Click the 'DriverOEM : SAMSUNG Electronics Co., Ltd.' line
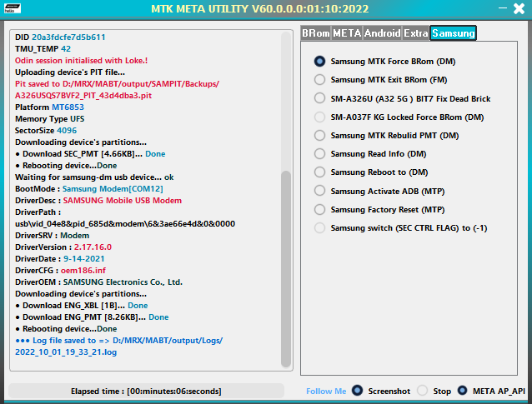This screenshot has height=404, width=532. click(x=98, y=282)
